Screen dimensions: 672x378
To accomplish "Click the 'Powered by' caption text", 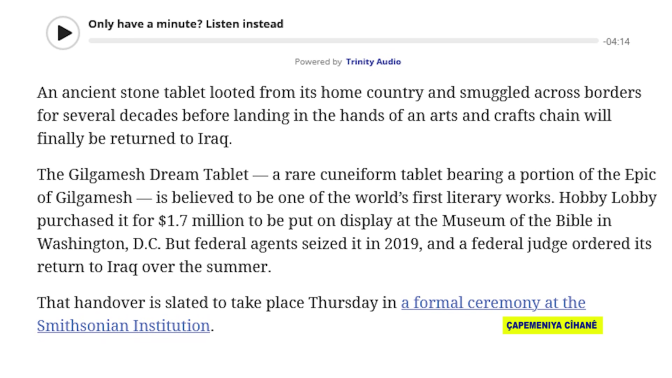I will click(x=318, y=62).
